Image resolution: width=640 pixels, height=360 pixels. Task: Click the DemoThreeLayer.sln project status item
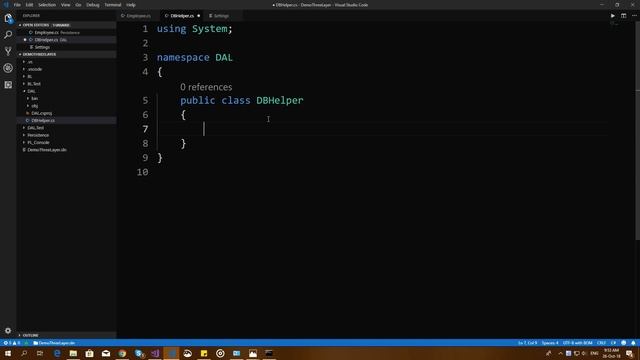click(x=54, y=343)
